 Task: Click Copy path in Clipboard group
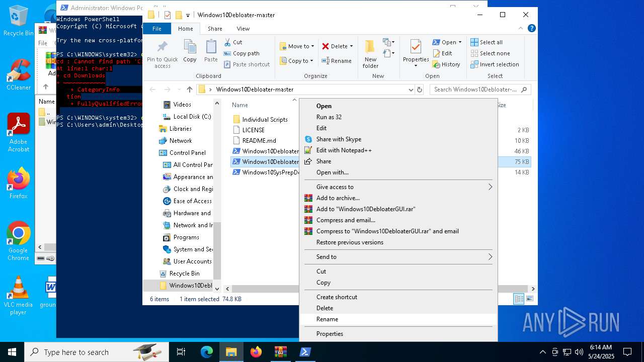(242, 53)
